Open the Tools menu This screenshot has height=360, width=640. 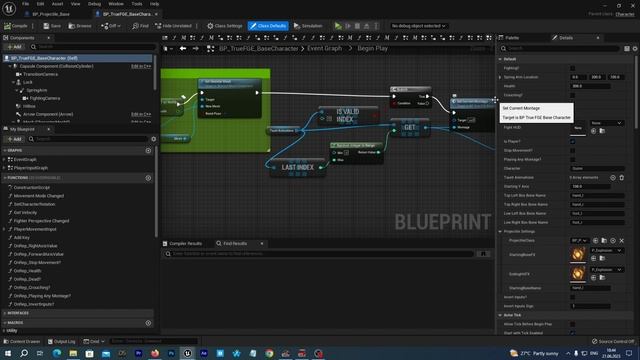[137, 4]
